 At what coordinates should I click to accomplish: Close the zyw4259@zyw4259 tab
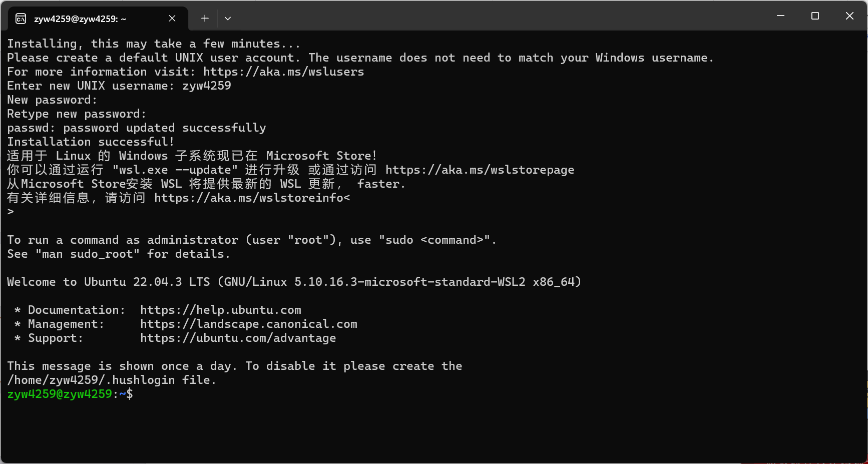[172, 19]
